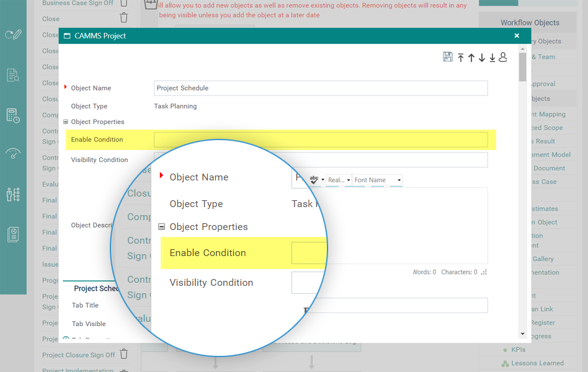
Task: Toggle spell check in description editor
Action: (x=314, y=180)
